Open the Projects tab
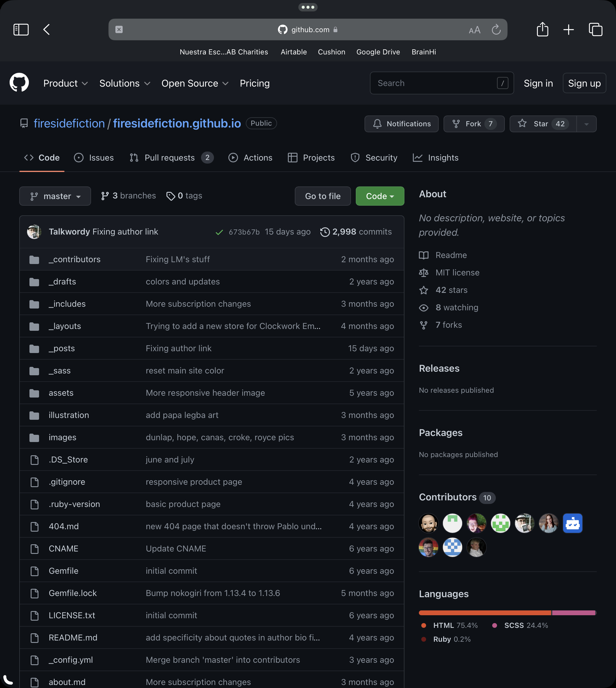 tap(311, 158)
